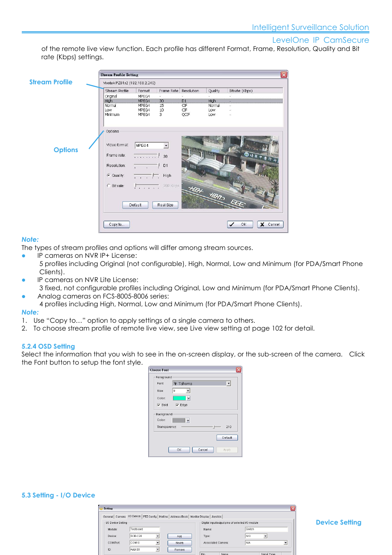Screen dimensions: 392x555
Task: Adjust the Bit rate slider
Action: click(x=147, y=186)
